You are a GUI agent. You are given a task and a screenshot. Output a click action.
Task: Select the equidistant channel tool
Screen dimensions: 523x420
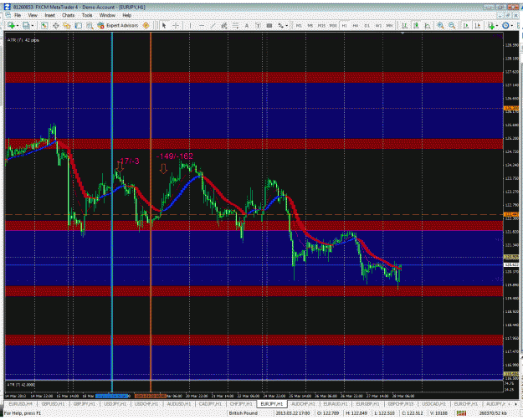(x=224, y=25)
